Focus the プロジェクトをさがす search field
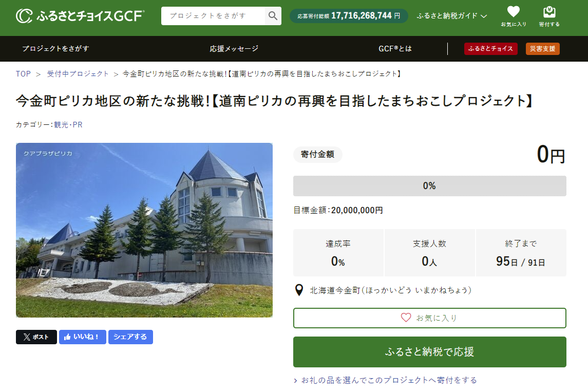Image resolution: width=588 pixels, height=391 pixels. pos(213,16)
